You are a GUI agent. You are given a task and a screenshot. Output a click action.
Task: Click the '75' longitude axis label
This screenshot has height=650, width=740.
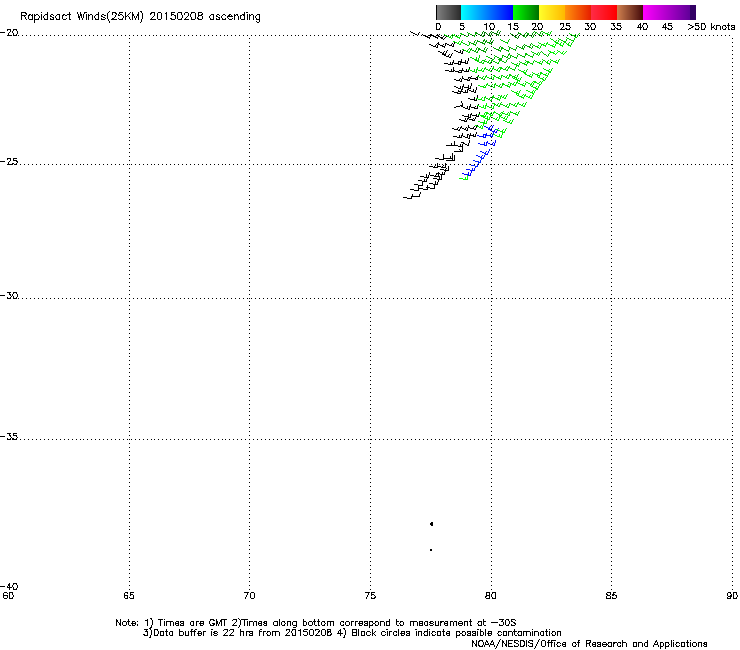coord(370,596)
